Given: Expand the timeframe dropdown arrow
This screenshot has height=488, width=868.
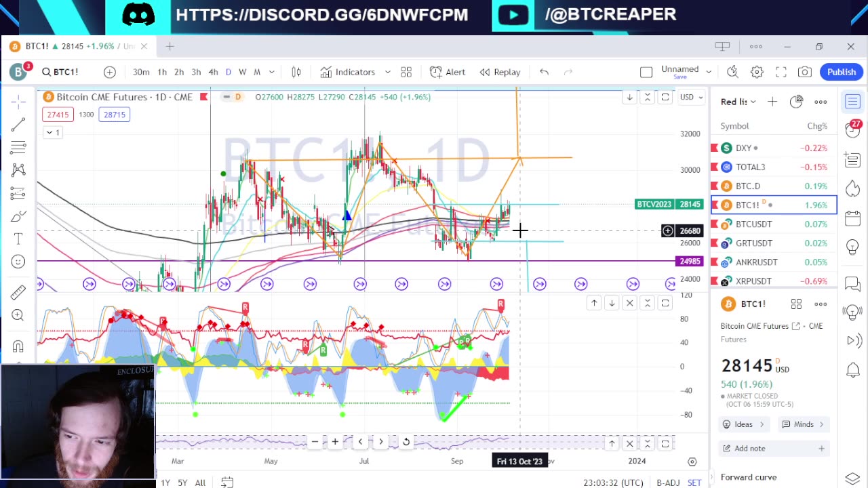Looking at the screenshot, I should tap(271, 72).
